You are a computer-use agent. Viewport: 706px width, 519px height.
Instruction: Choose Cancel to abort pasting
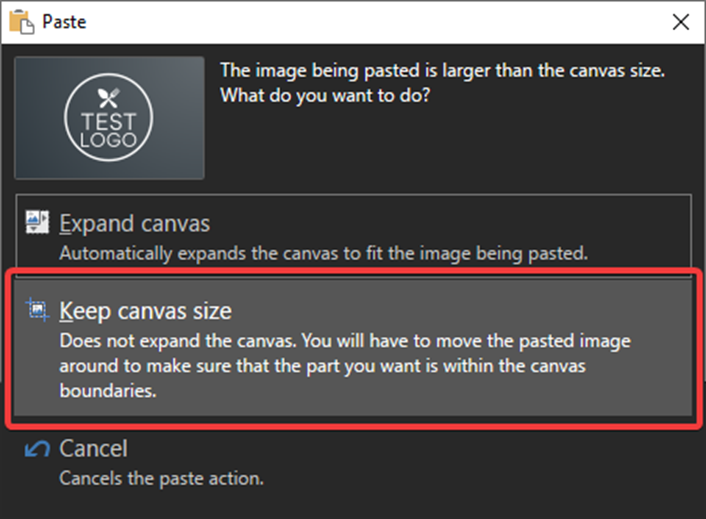click(353, 462)
